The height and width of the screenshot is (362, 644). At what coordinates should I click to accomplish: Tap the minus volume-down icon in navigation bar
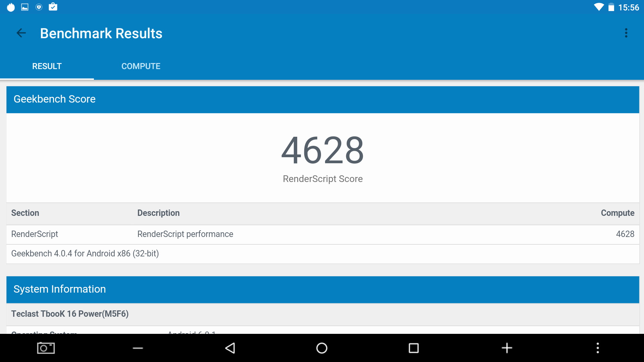(x=138, y=348)
